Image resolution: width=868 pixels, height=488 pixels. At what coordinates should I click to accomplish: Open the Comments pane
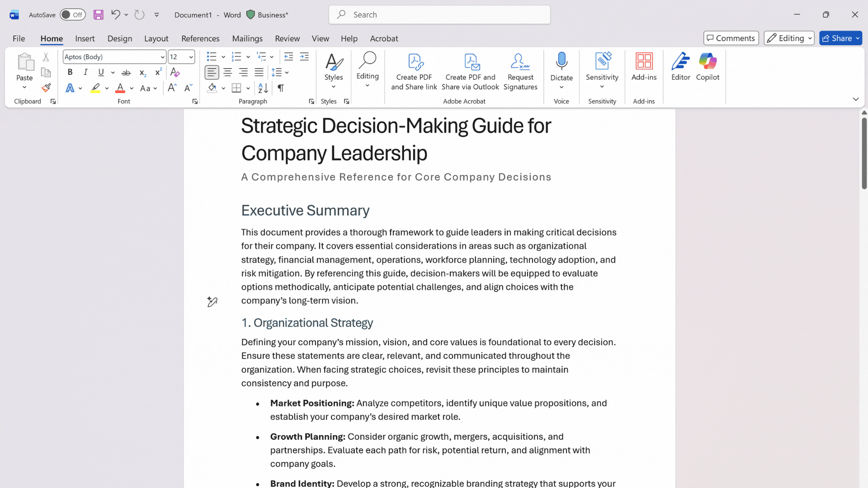(x=731, y=38)
